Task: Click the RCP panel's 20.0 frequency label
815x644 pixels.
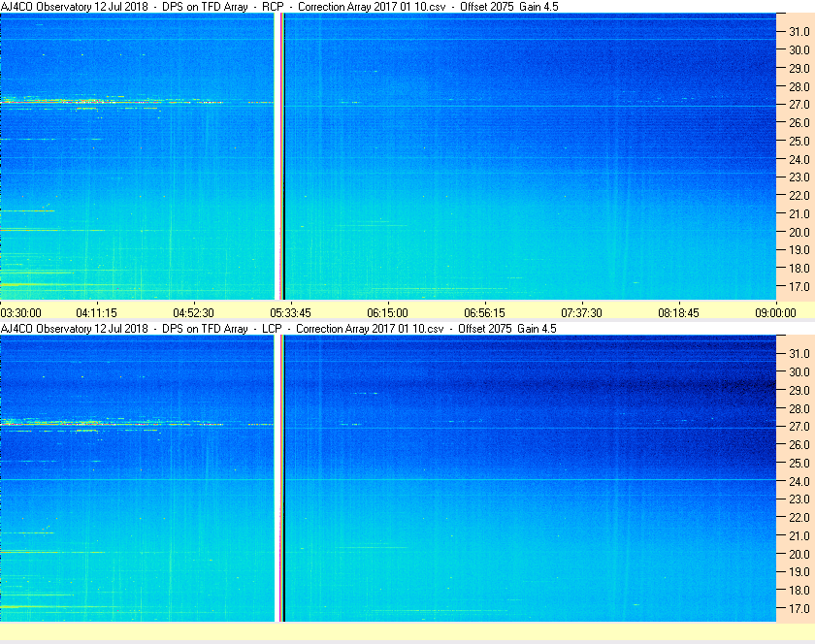Action: point(799,232)
